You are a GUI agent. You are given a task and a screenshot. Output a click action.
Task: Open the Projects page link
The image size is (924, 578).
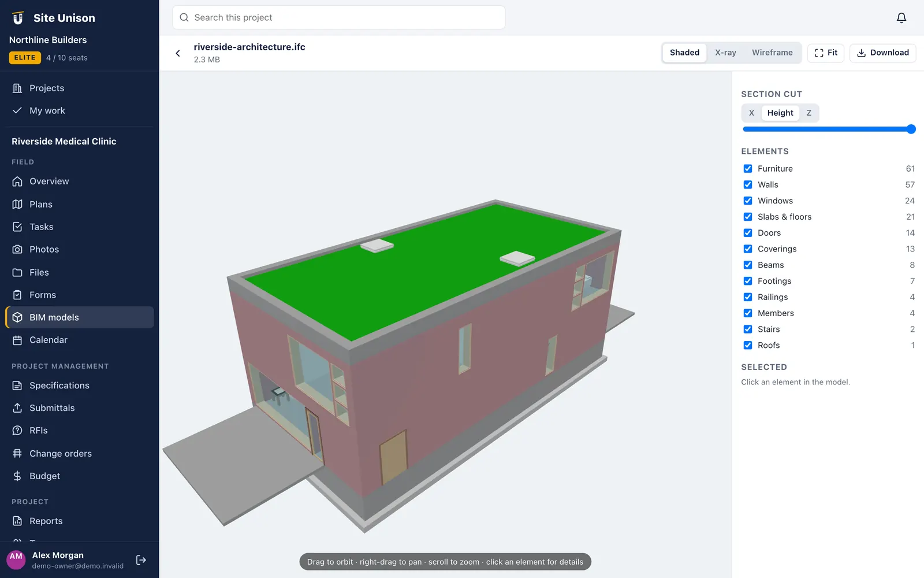[80, 88]
